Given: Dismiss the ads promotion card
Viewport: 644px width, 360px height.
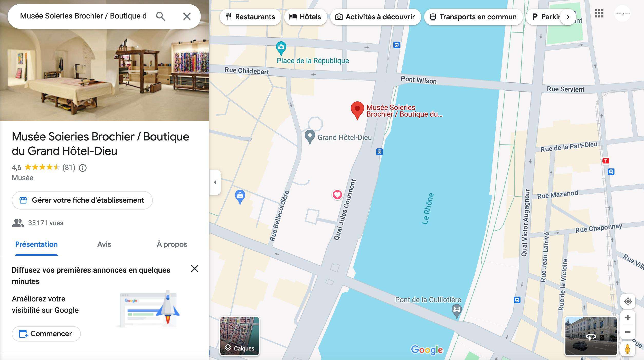Looking at the screenshot, I should [195, 269].
